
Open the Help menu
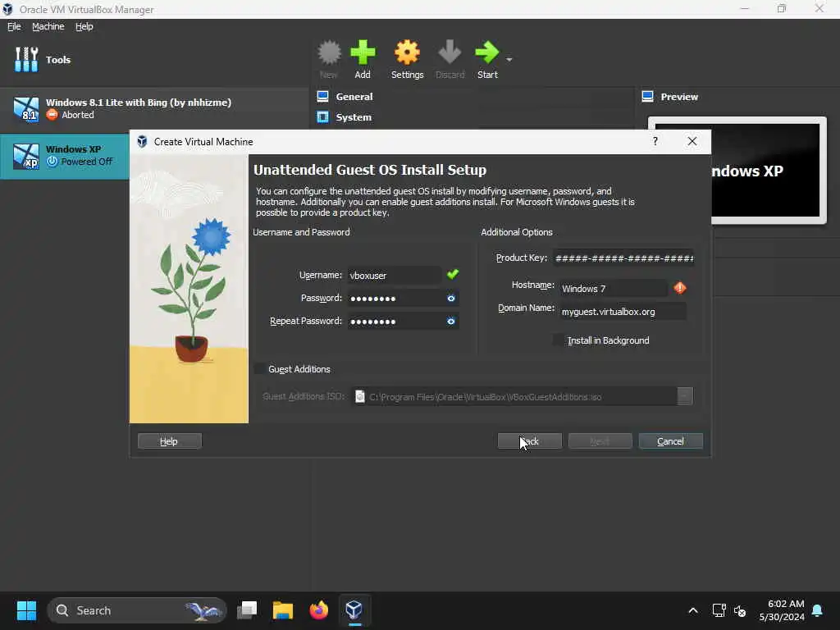[84, 26]
